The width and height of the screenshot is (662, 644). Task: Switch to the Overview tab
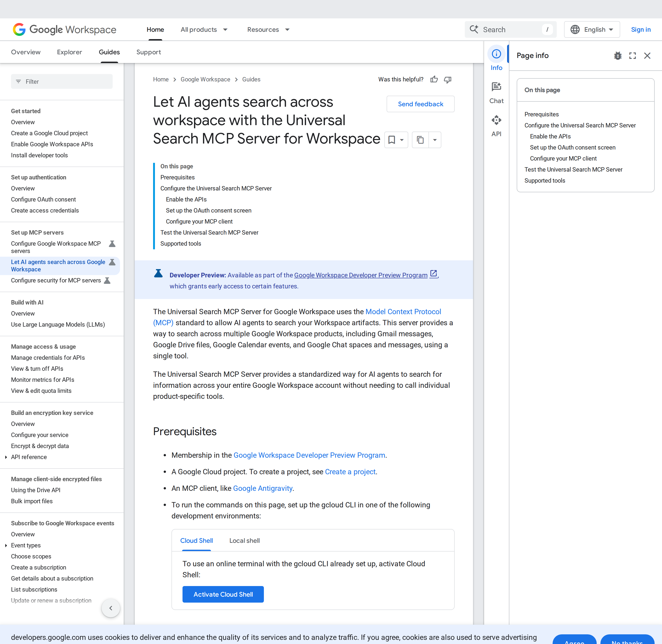click(x=26, y=52)
